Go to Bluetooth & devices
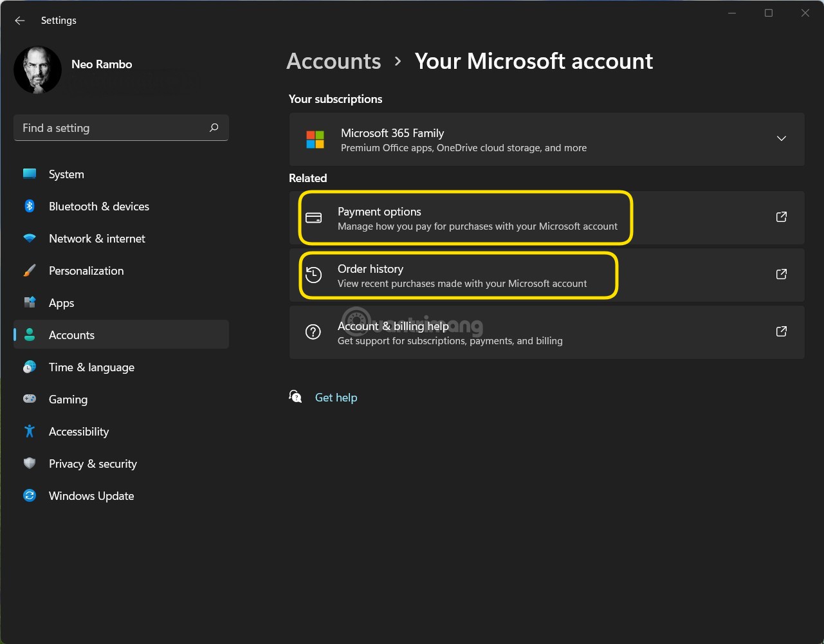This screenshot has height=644, width=824. coord(98,207)
